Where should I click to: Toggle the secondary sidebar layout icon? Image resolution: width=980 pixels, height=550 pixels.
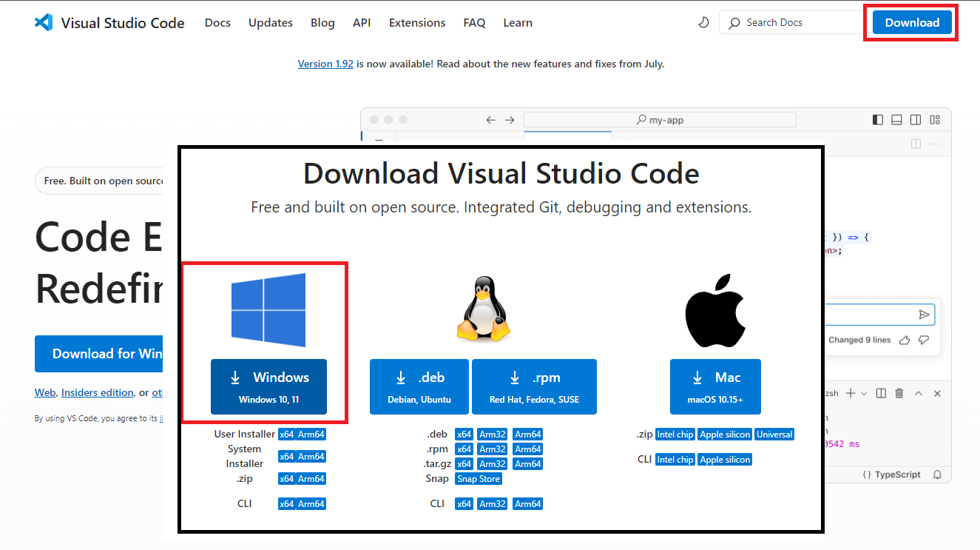coord(916,120)
